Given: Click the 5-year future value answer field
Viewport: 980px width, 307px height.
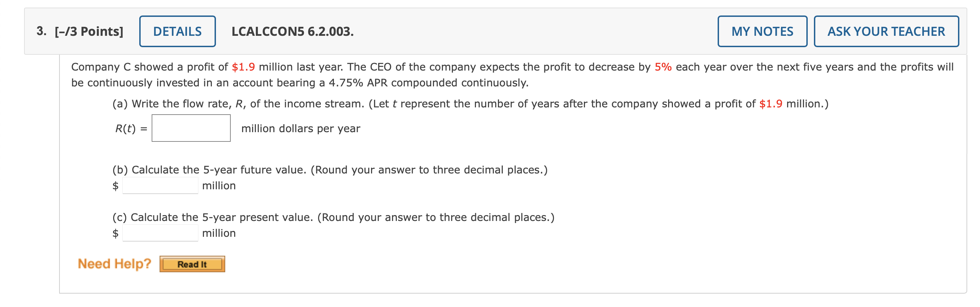Looking at the screenshot, I should [x=160, y=186].
